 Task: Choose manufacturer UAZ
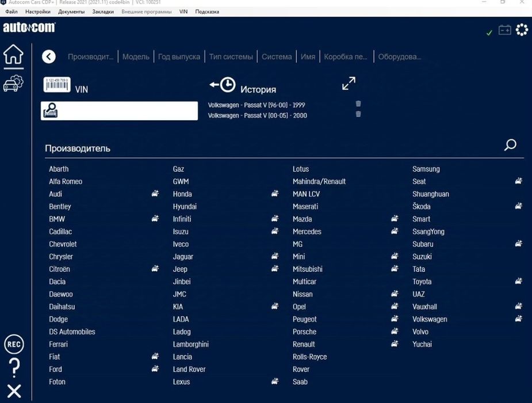click(418, 294)
